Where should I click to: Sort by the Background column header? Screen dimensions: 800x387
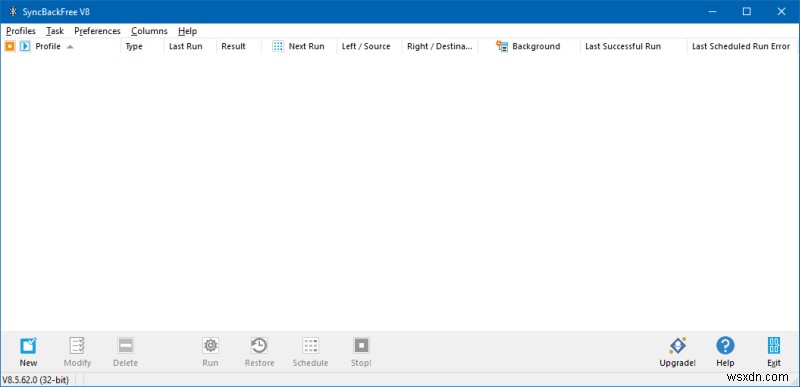click(536, 46)
